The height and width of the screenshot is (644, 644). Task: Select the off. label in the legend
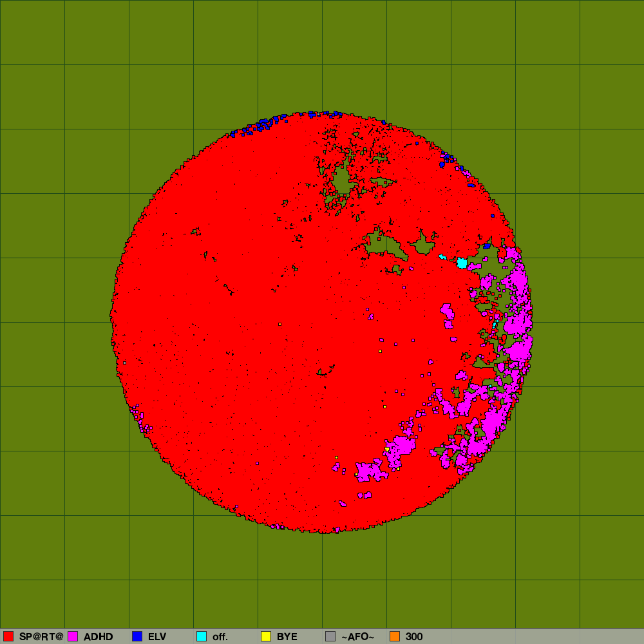(220, 637)
